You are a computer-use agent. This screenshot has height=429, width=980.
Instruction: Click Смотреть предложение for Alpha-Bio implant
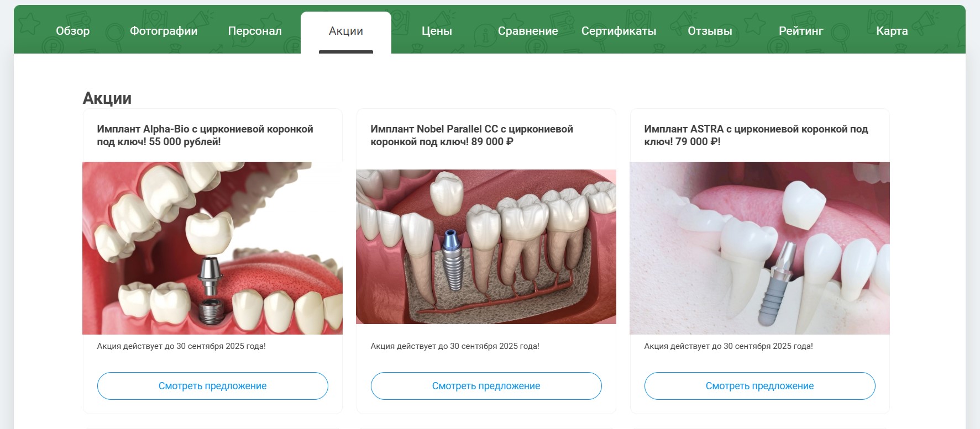pyautogui.click(x=213, y=386)
